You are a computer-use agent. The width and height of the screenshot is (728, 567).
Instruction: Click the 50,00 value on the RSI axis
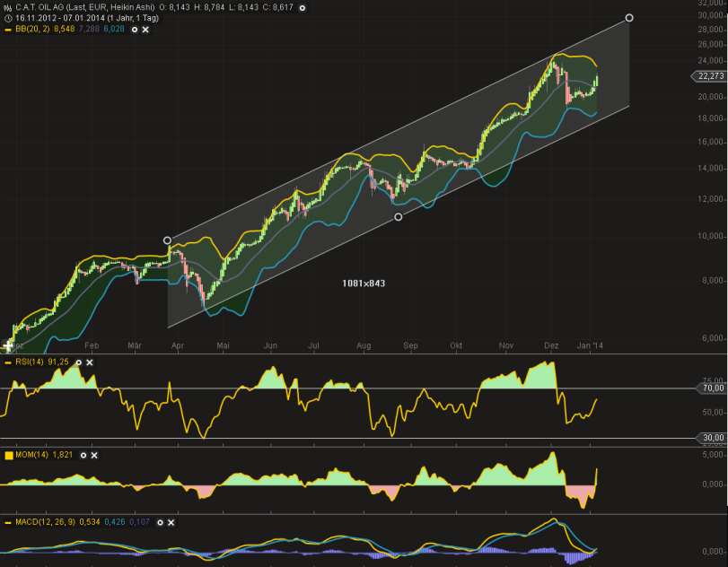click(713, 413)
